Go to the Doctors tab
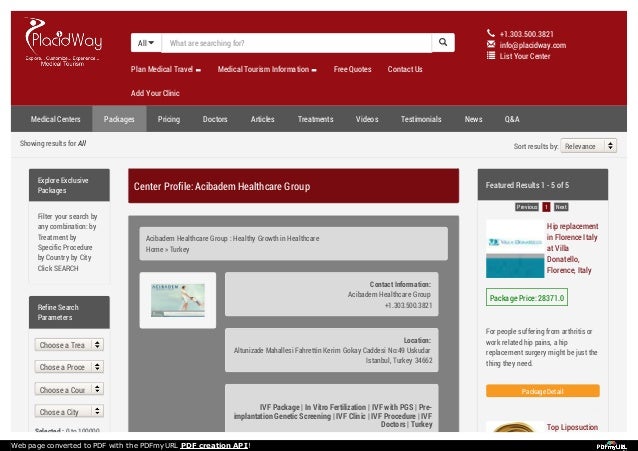 [x=215, y=119]
